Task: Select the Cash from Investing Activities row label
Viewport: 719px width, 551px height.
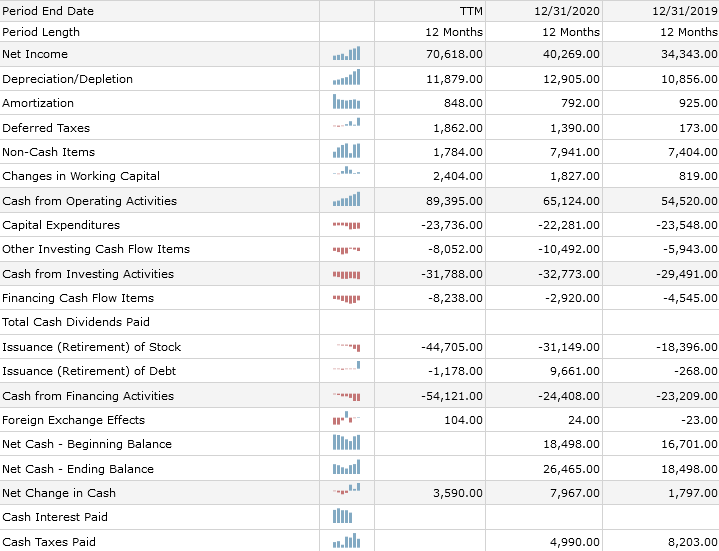Action: [x=88, y=274]
